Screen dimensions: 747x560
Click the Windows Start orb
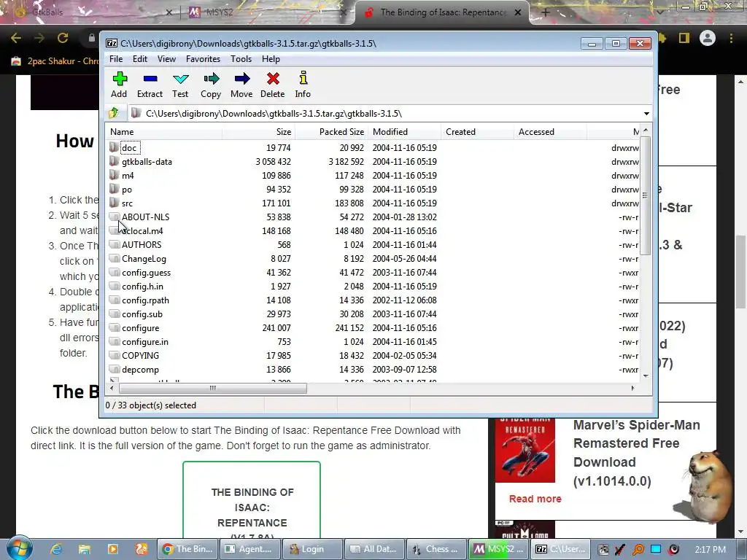(x=20, y=548)
